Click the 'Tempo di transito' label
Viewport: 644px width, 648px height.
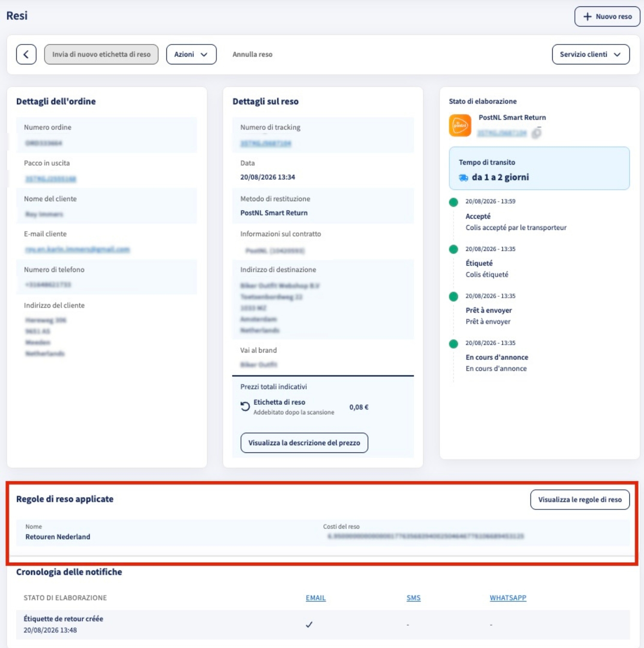coord(487,163)
